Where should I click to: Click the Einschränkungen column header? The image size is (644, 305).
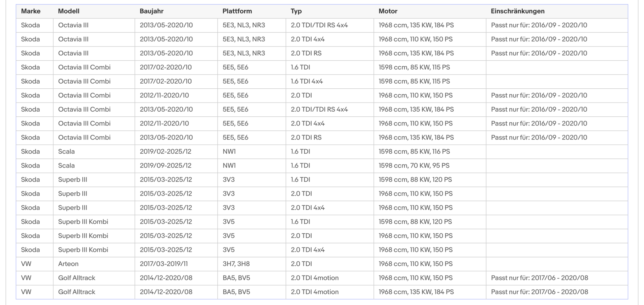518,11
